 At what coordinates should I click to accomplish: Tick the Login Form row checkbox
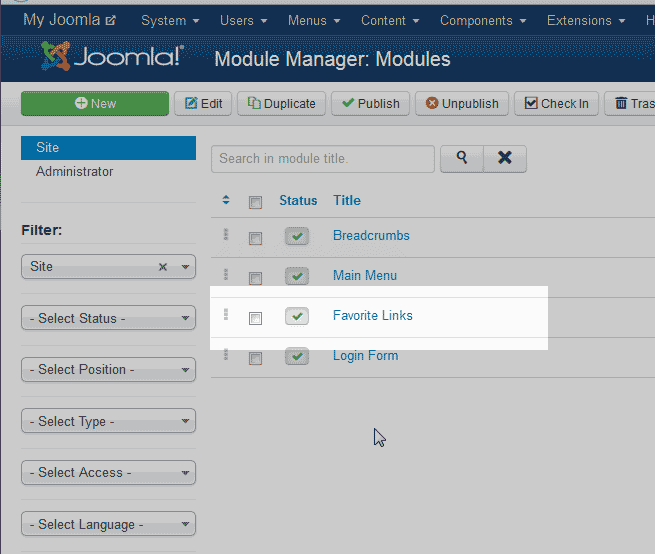tap(255, 358)
